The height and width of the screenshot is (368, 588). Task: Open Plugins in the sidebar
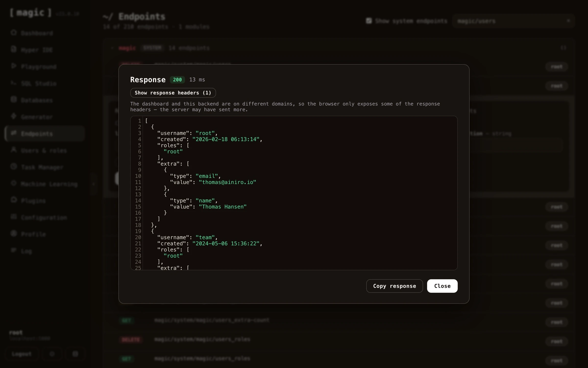45,201
